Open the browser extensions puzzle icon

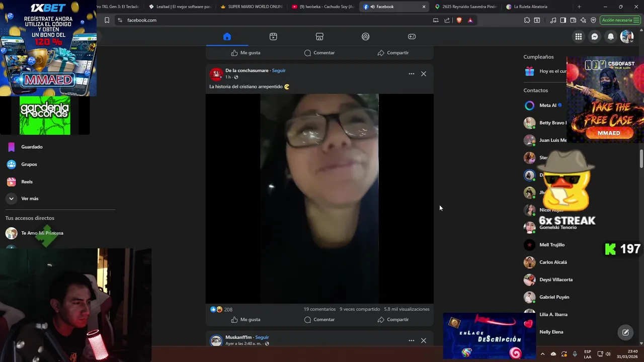pyautogui.click(x=527, y=20)
